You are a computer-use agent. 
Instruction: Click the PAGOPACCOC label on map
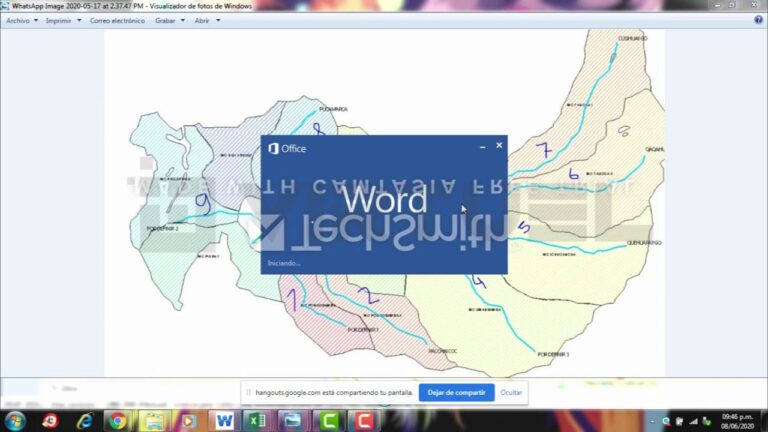click(x=443, y=351)
